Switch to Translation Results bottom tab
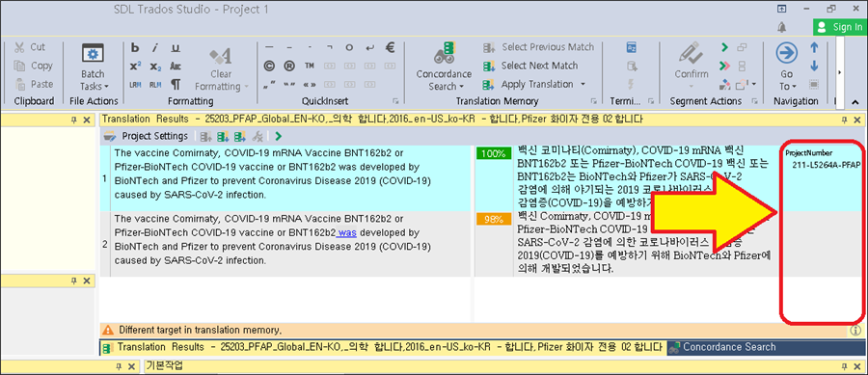The image size is (868, 375). (383, 347)
